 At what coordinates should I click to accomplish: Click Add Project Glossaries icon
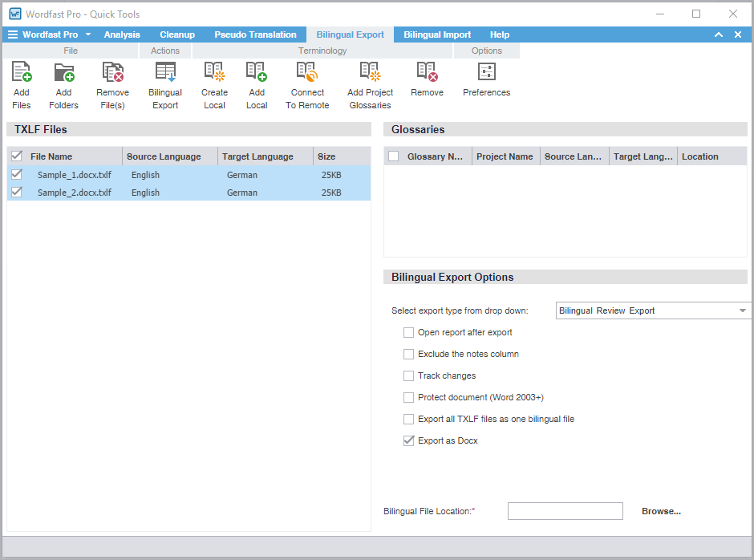tap(371, 71)
